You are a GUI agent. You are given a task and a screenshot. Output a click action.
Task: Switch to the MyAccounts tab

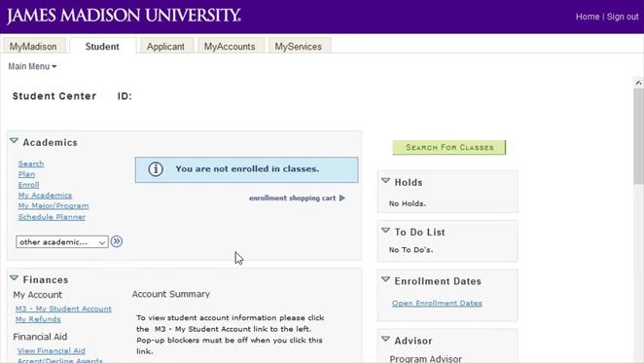coord(230,47)
